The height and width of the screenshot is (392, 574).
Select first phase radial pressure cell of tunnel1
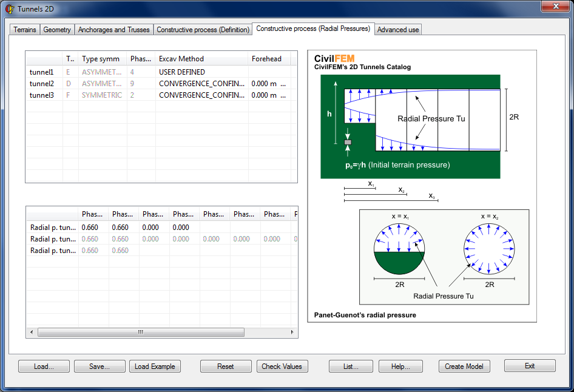(93, 228)
